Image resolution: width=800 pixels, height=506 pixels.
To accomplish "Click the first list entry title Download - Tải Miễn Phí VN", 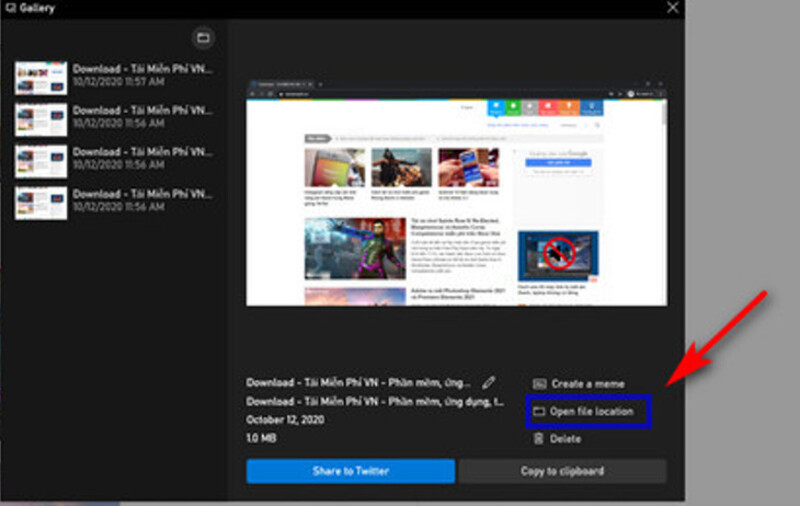I will coord(142,69).
